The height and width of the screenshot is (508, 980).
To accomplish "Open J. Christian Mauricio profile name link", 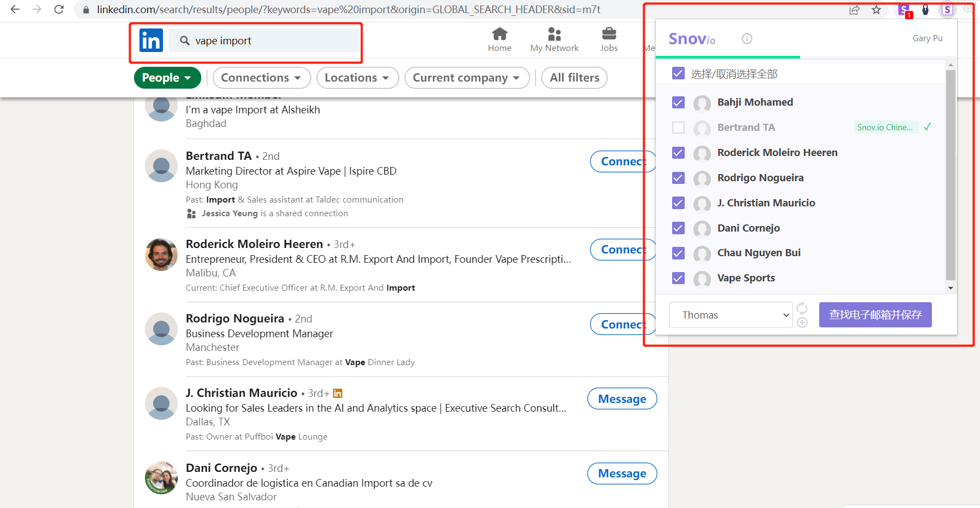I will (x=242, y=393).
